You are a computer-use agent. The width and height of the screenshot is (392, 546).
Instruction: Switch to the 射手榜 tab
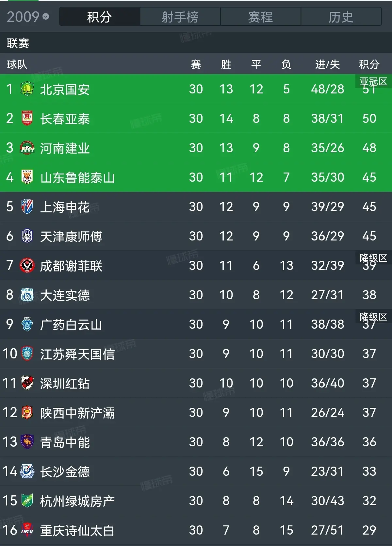click(x=180, y=17)
